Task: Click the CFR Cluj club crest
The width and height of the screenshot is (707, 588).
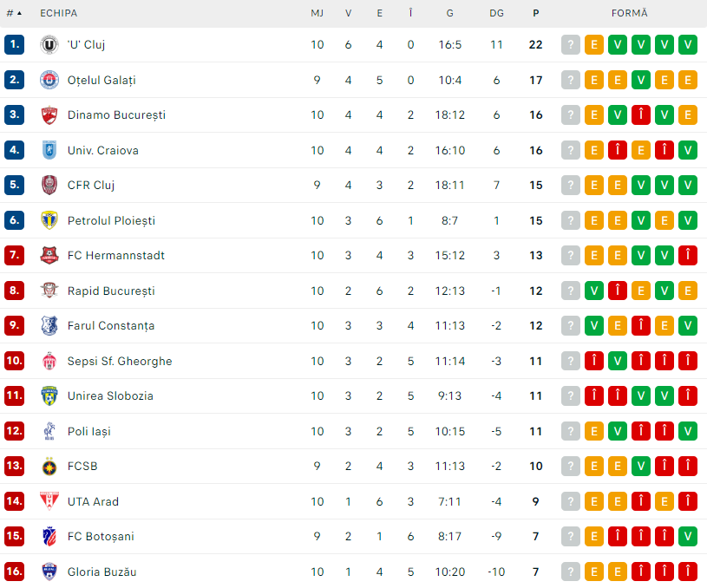Action: [x=49, y=186]
